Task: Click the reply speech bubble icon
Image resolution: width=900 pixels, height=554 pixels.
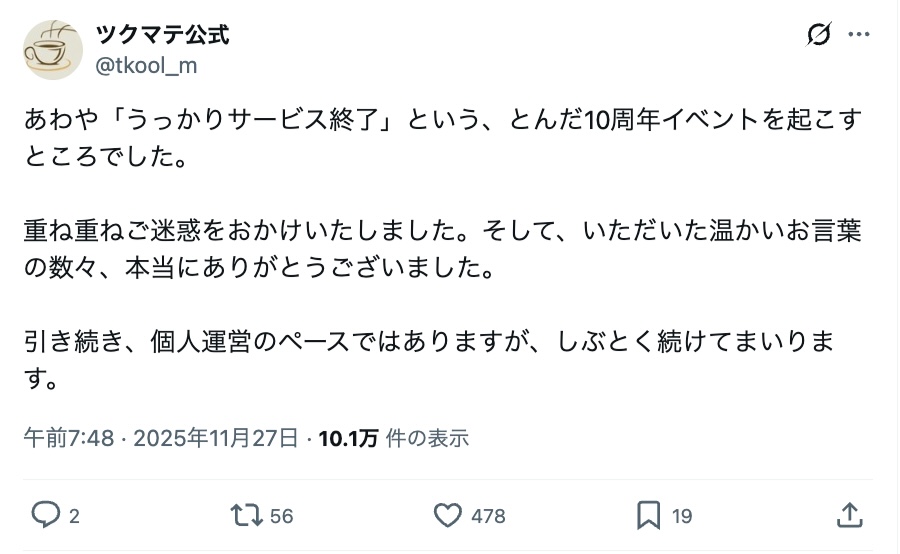Action: 46,515
